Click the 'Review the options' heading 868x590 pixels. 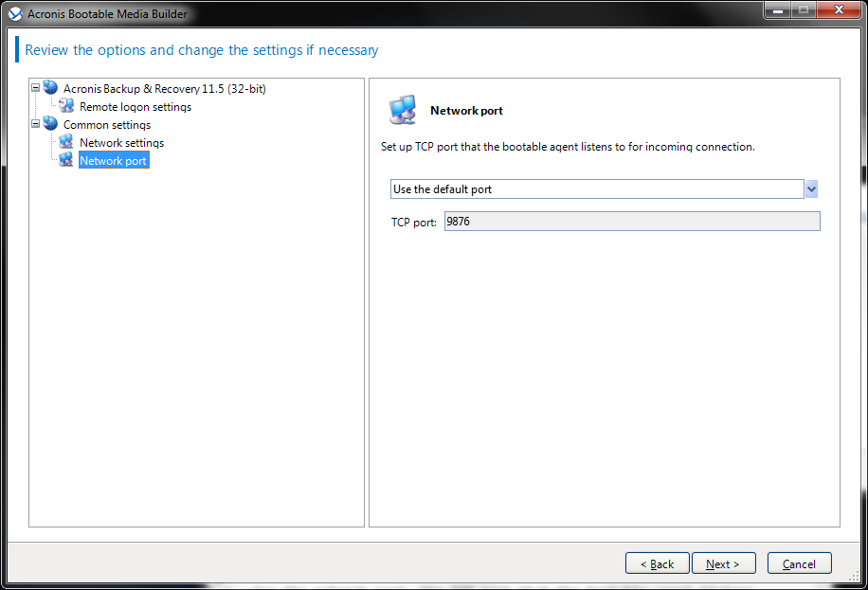point(202,50)
